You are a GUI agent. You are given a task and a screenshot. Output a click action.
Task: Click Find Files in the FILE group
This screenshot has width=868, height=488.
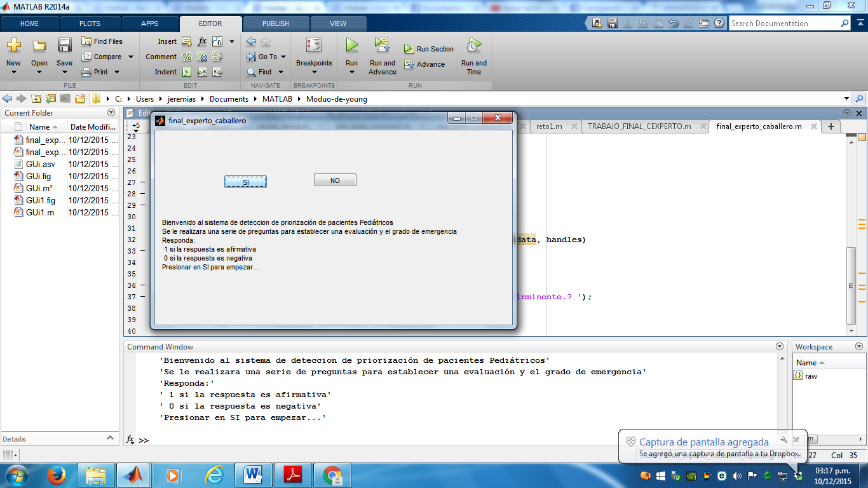102,41
